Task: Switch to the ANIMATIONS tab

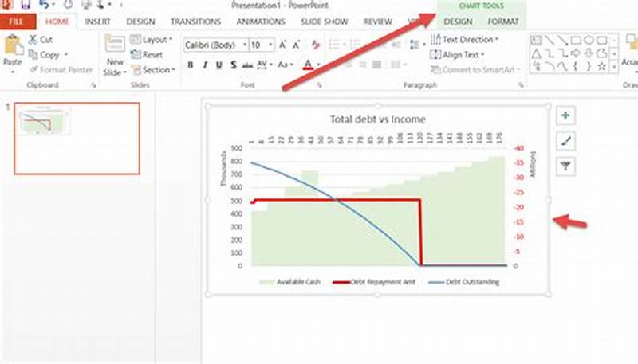Action: (x=261, y=22)
